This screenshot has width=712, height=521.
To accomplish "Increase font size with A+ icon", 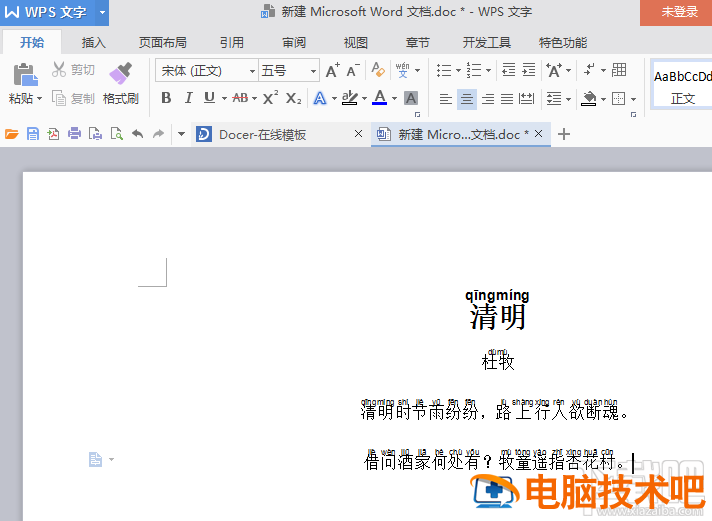I will pos(332,70).
